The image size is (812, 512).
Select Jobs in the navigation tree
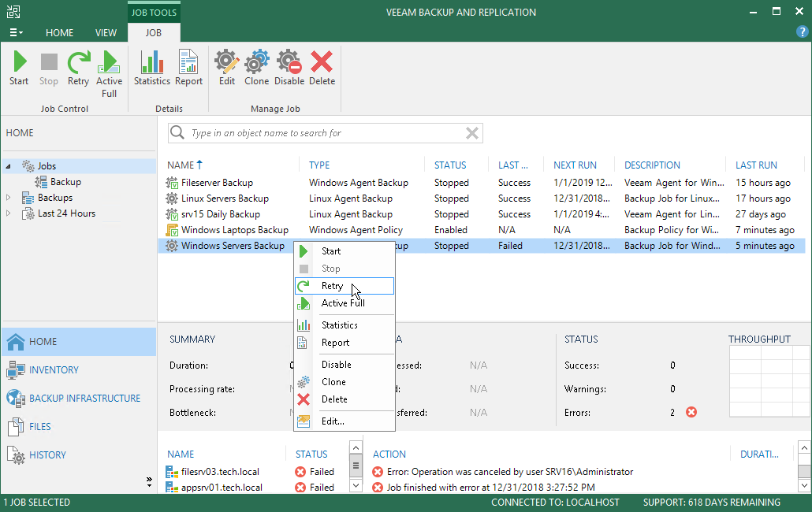[x=47, y=166]
